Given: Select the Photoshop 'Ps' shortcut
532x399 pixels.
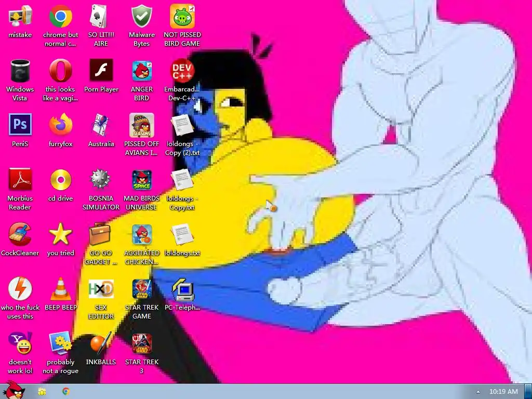Looking at the screenshot, I should (20, 126).
